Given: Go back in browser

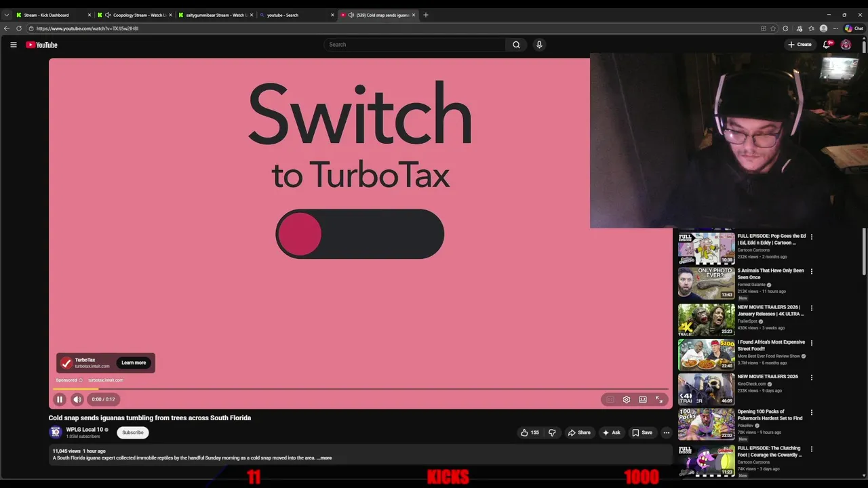Looking at the screenshot, I should (x=7, y=28).
